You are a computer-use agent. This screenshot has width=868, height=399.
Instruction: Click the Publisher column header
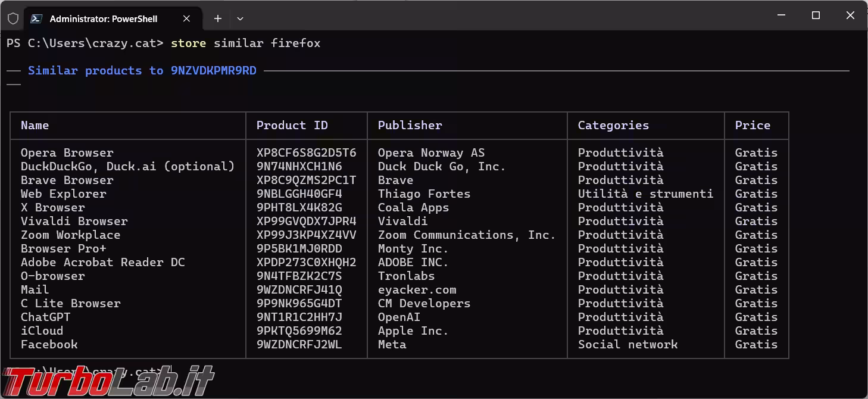click(x=410, y=125)
